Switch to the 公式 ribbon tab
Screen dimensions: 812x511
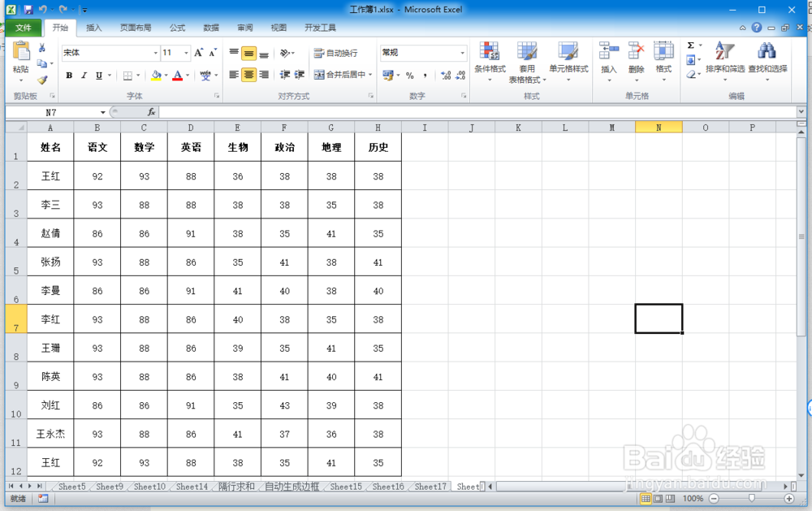(177, 26)
